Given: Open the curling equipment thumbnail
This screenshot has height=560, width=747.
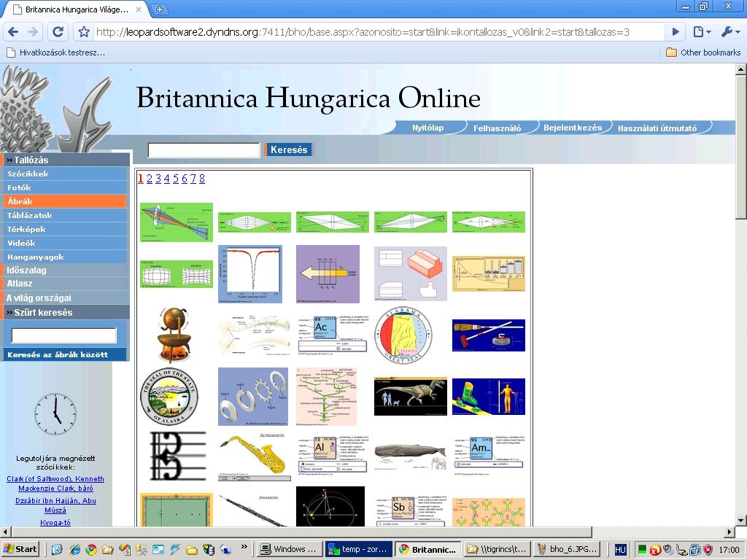Looking at the screenshot, I should (x=488, y=335).
